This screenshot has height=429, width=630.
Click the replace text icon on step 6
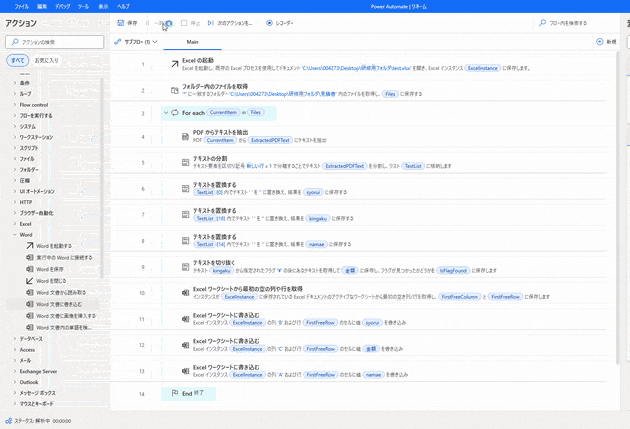coord(185,188)
